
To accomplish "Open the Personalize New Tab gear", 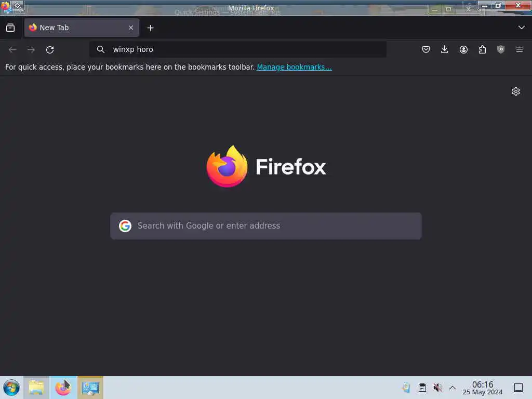I will 516,91.
